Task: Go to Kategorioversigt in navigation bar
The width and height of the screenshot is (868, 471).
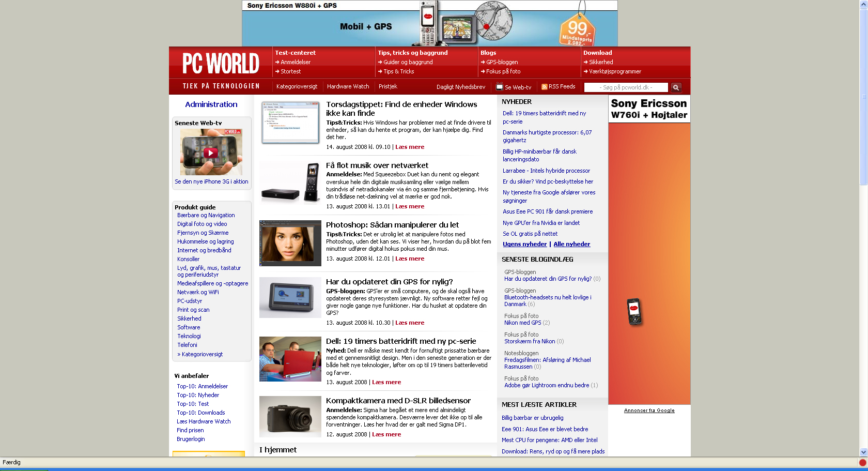Action: tap(297, 86)
